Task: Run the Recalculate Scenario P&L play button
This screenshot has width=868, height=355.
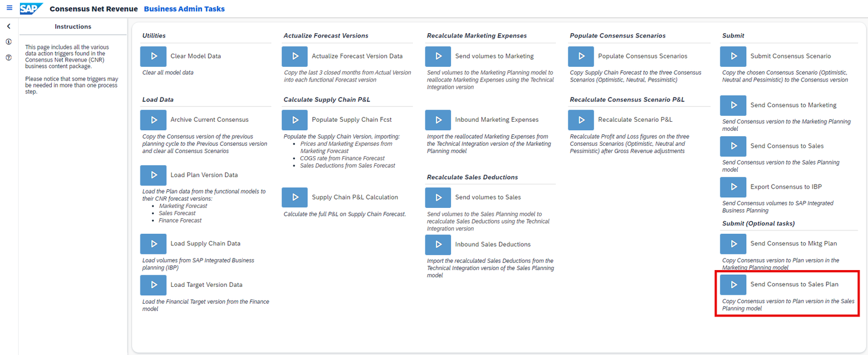Action: pos(581,120)
